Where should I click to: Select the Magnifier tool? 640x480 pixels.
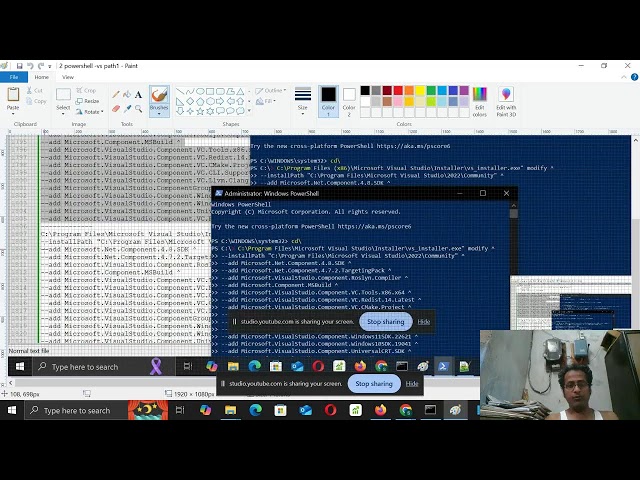click(138, 109)
